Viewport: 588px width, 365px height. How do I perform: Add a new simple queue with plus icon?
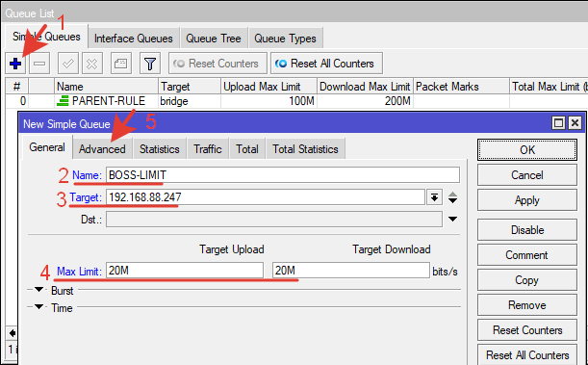(x=15, y=64)
